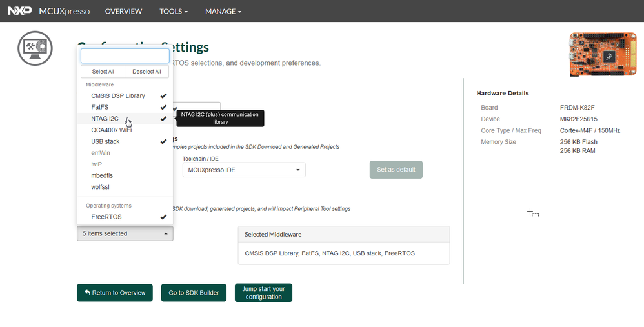Click Go to SDK Builder button

[x=194, y=293]
